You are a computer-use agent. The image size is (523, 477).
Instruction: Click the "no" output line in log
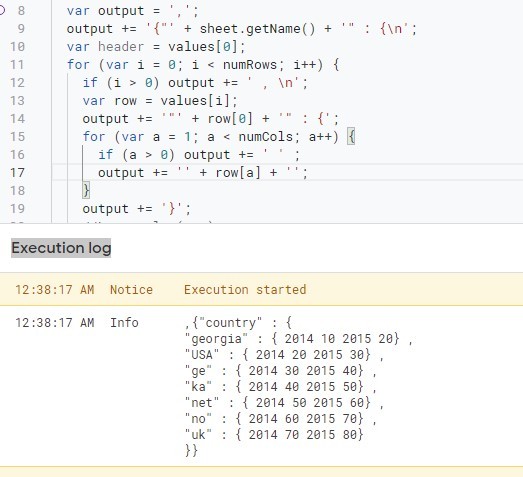point(281,419)
